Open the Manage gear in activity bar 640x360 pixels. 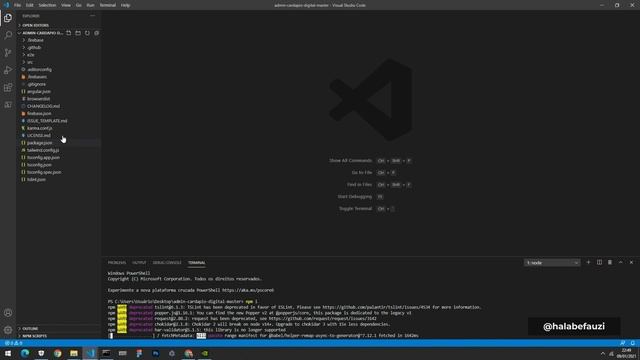(8, 330)
